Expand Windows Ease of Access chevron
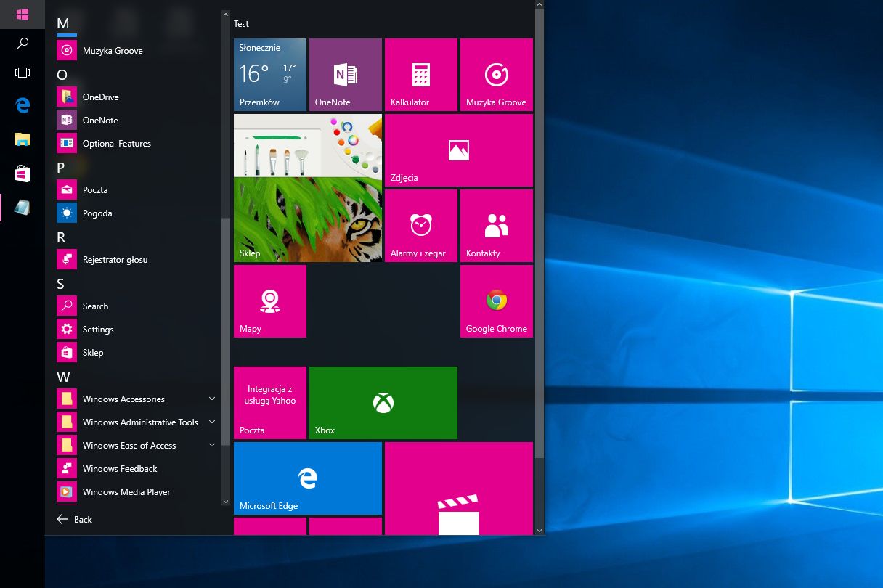Screen dimensions: 883x588 [212, 445]
